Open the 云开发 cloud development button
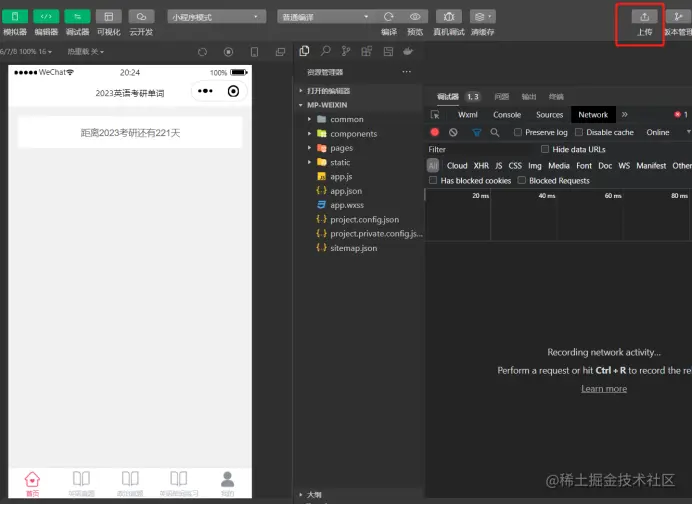The width and height of the screenshot is (692, 505). point(141,17)
